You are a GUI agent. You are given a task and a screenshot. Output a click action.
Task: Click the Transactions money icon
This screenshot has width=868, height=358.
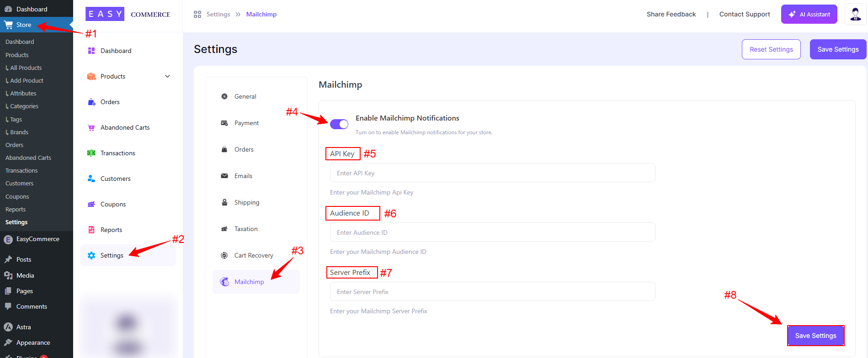point(91,153)
